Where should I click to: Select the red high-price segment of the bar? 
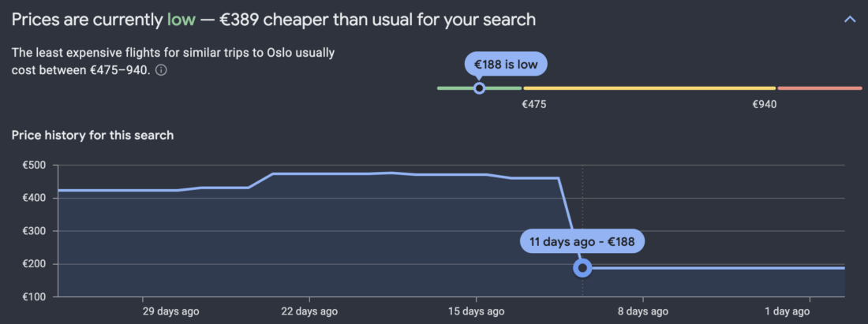click(x=818, y=88)
